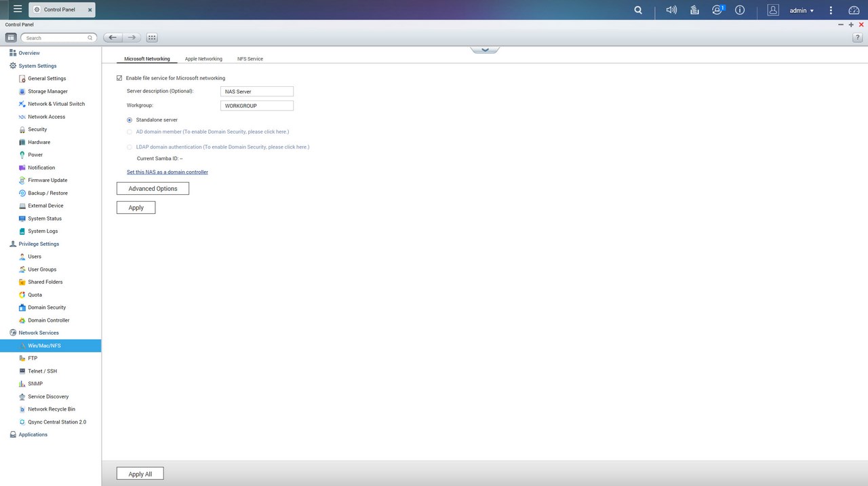Open Power settings

[35, 155]
